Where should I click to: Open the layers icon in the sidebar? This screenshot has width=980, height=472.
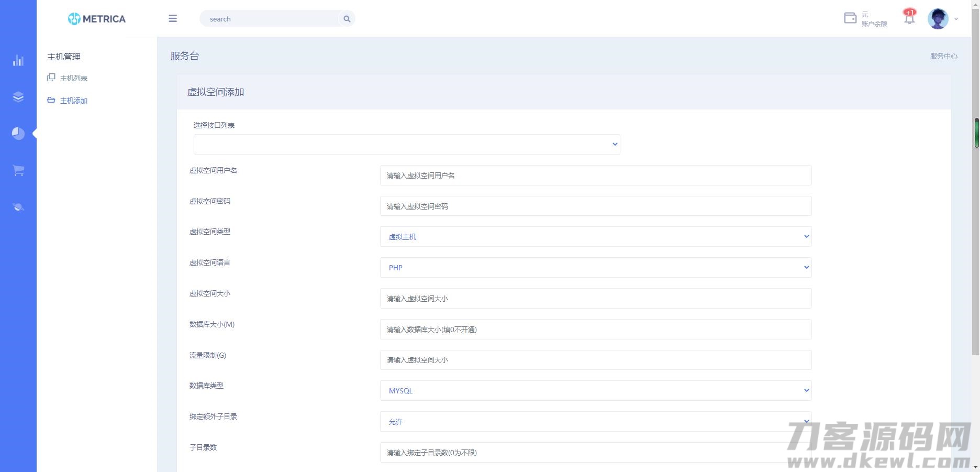(18, 97)
